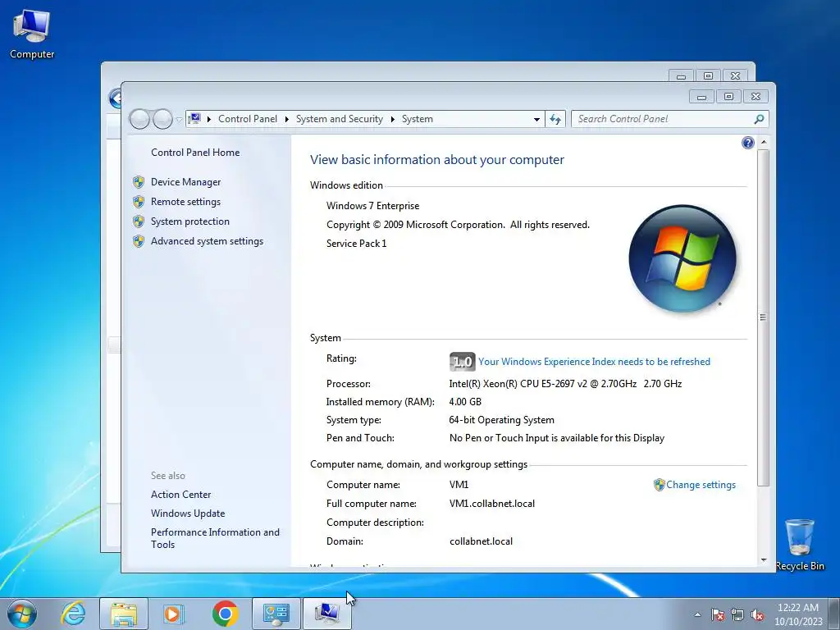Open Advanced system settings link
840x630 pixels.
click(x=207, y=242)
